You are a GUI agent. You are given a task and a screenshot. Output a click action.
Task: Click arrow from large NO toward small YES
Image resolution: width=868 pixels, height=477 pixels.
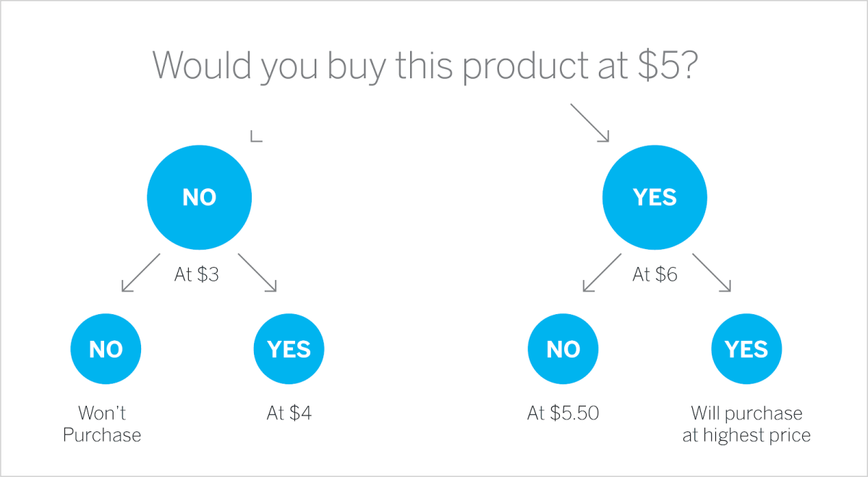[258, 272]
